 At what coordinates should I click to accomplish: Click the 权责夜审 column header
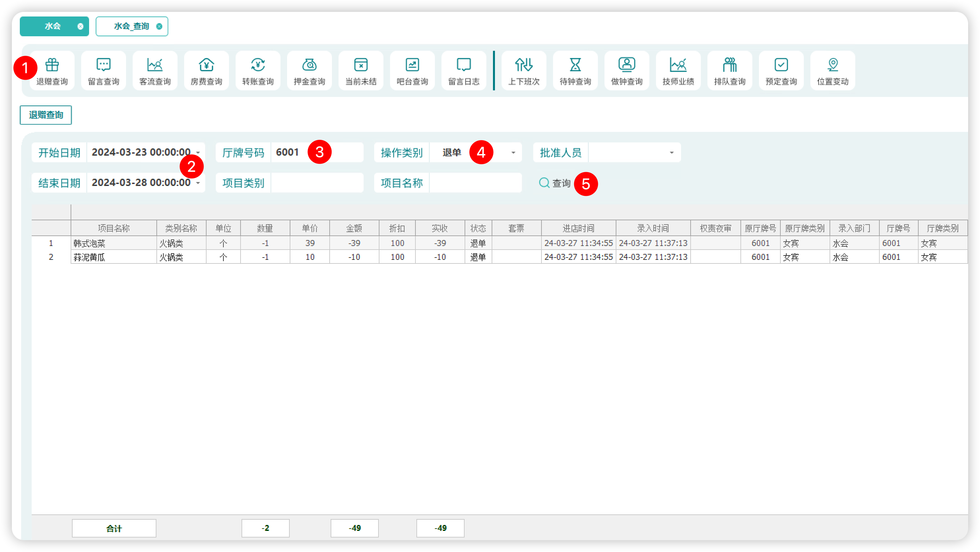point(716,228)
